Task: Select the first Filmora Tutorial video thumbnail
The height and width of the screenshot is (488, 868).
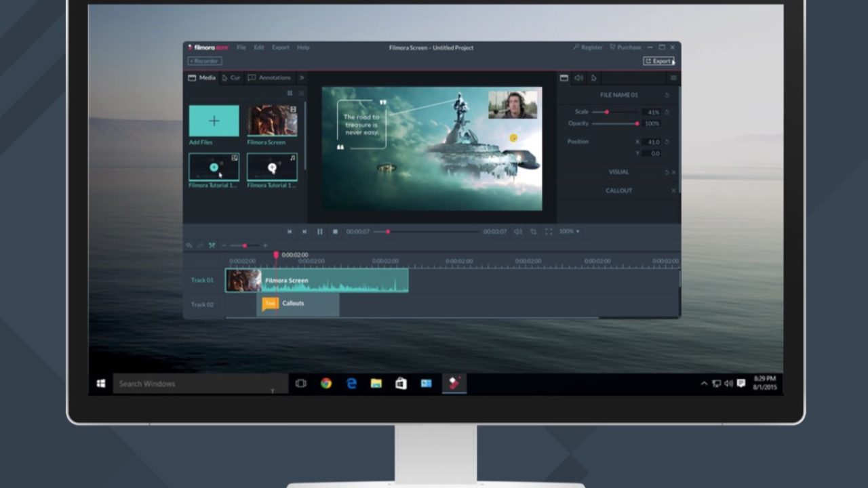Action: 214,167
